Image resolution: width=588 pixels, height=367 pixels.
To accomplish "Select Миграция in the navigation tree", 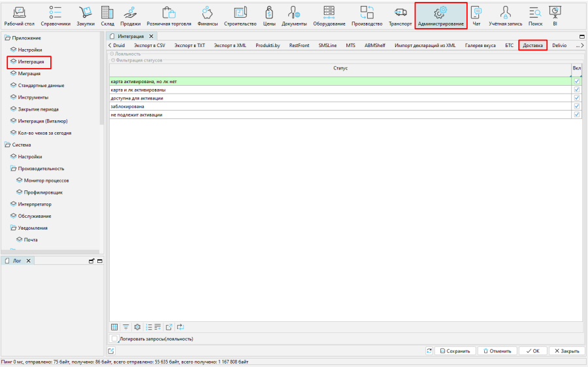I will pyautogui.click(x=29, y=73).
